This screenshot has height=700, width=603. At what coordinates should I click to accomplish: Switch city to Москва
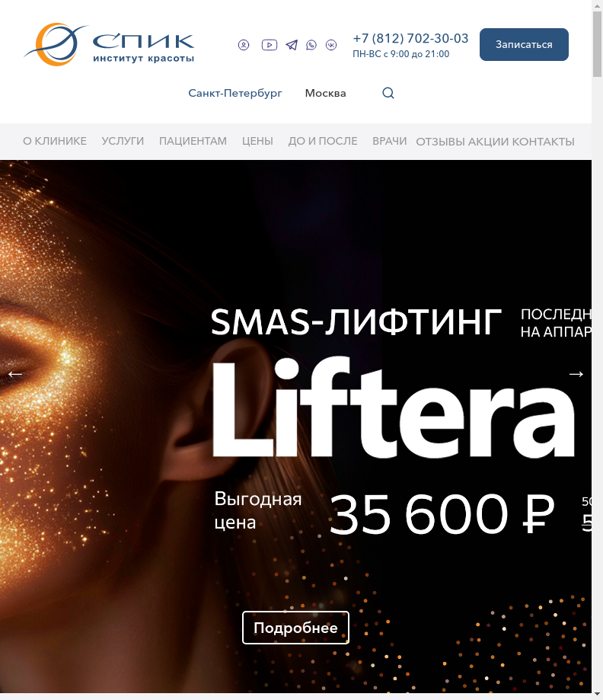pyautogui.click(x=325, y=93)
